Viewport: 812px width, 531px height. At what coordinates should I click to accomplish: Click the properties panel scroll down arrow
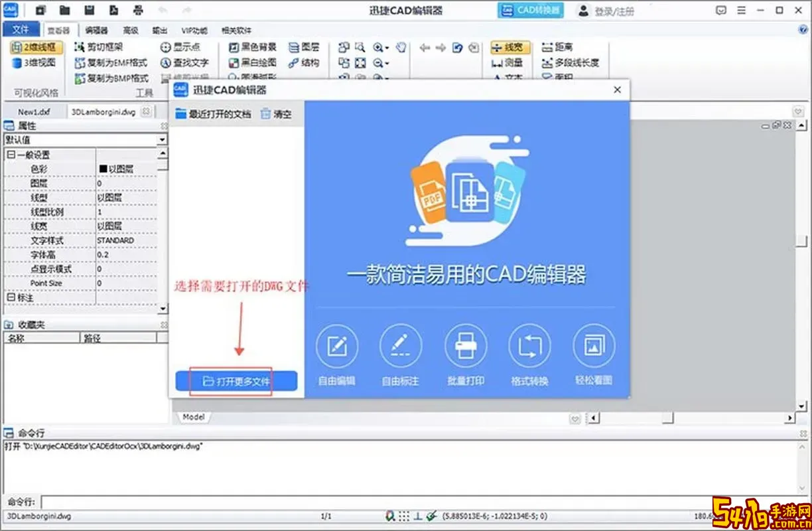pyautogui.click(x=163, y=309)
